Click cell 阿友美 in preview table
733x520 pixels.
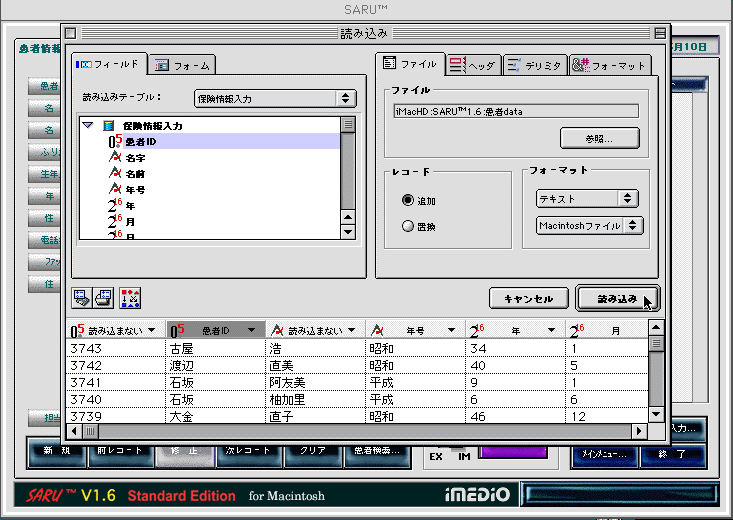pos(316,383)
